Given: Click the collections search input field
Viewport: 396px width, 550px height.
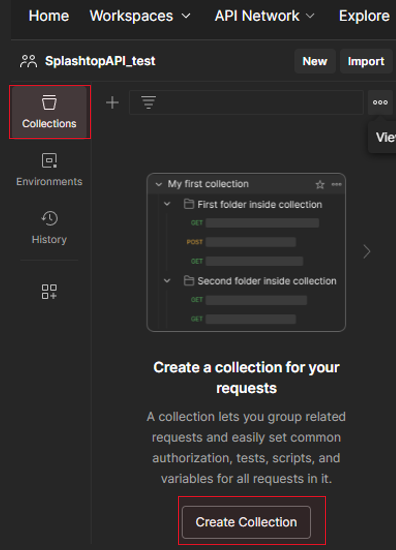Looking at the screenshot, I should (246, 102).
